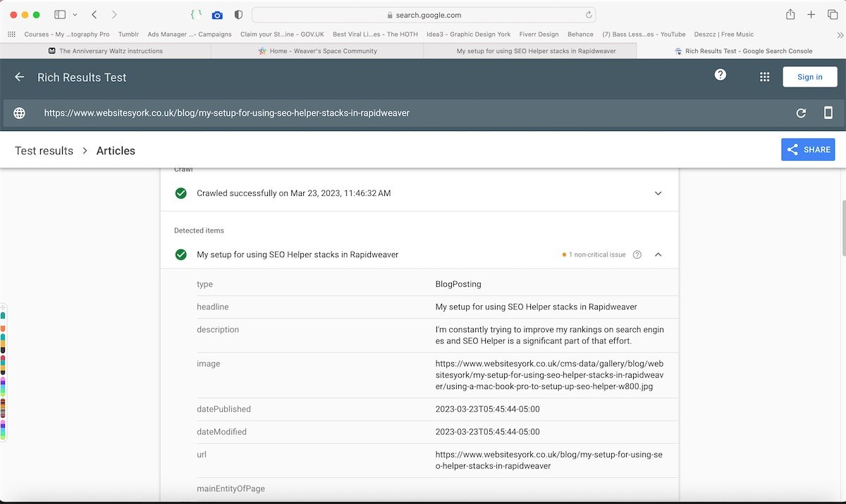This screenshot has height=504, width=846.
Task: Open the Safari share icon
Action: click(790, 15)
